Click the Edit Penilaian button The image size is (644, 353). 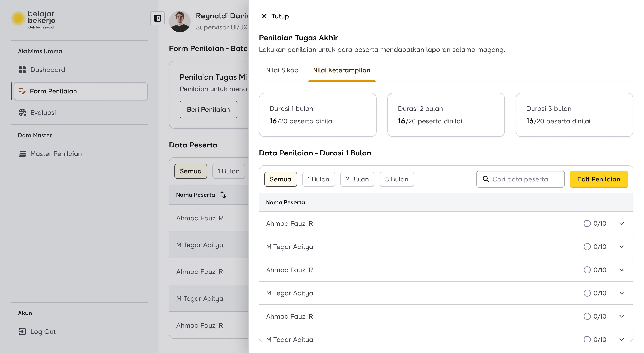pyautogui.click(x=599, y=179)
